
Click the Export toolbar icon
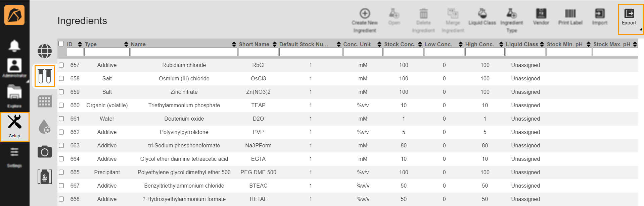click(629, 17)
